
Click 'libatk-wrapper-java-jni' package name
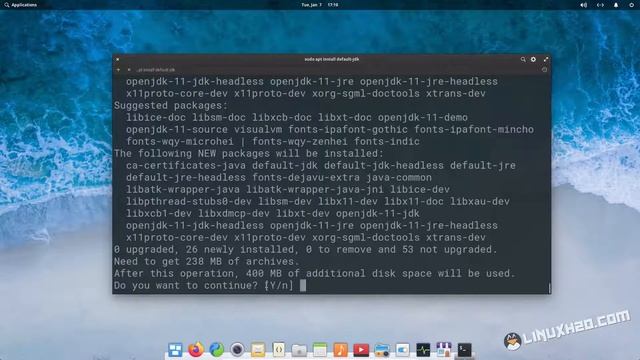pos(315,189)
